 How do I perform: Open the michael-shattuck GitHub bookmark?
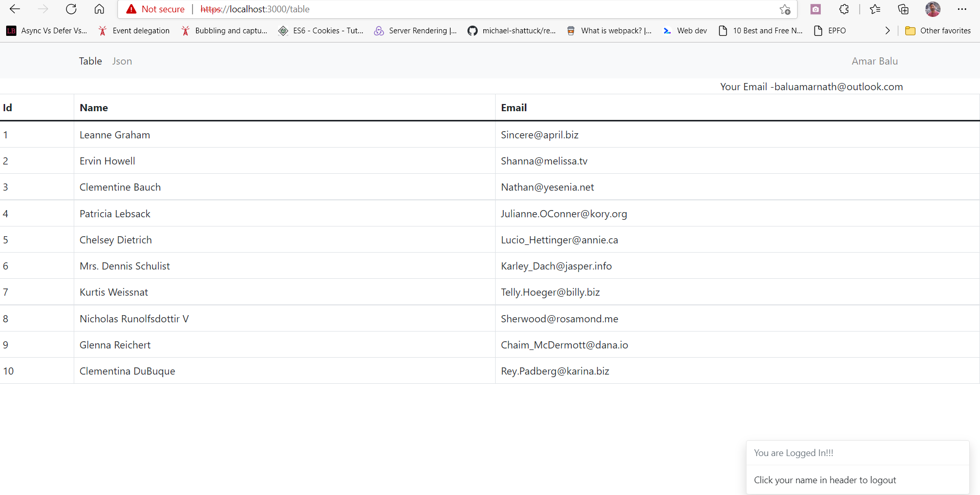point(511,30)
